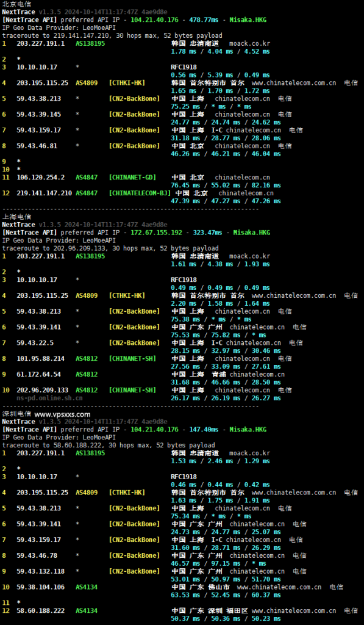
Task: Select hop IP "59.43.39.145"
Action: [38, 114]
